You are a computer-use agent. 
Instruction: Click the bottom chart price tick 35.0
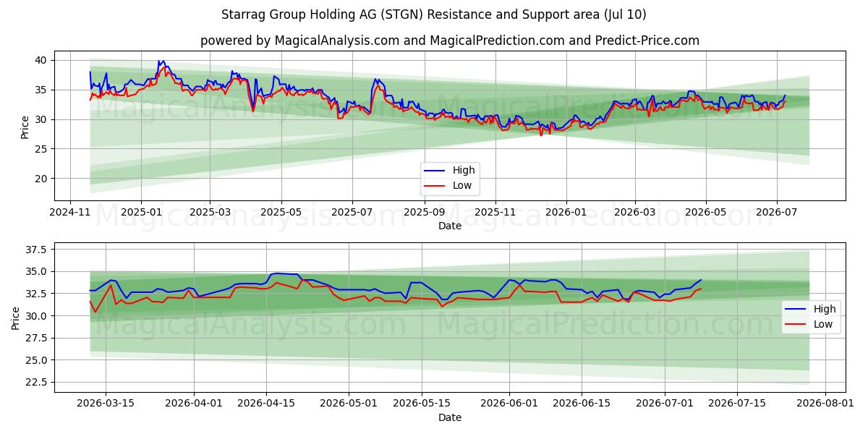38,272
